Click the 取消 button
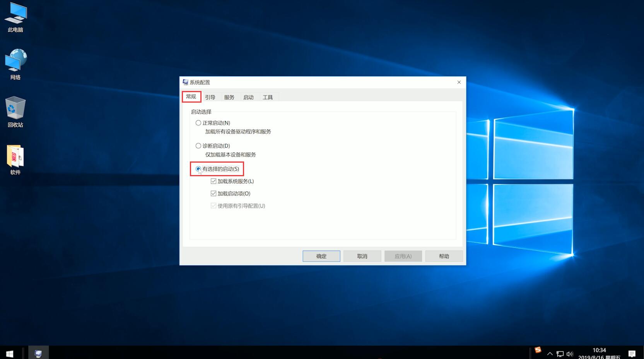 click(362, 256)
